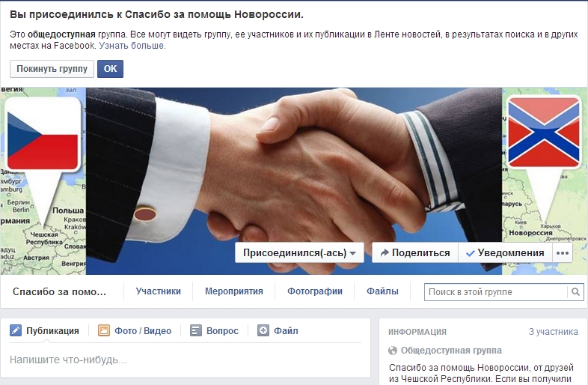The width and height of the screenshot is (588, 385).
Task: Click the pencil Публикация icon
Action: (16, 330)
